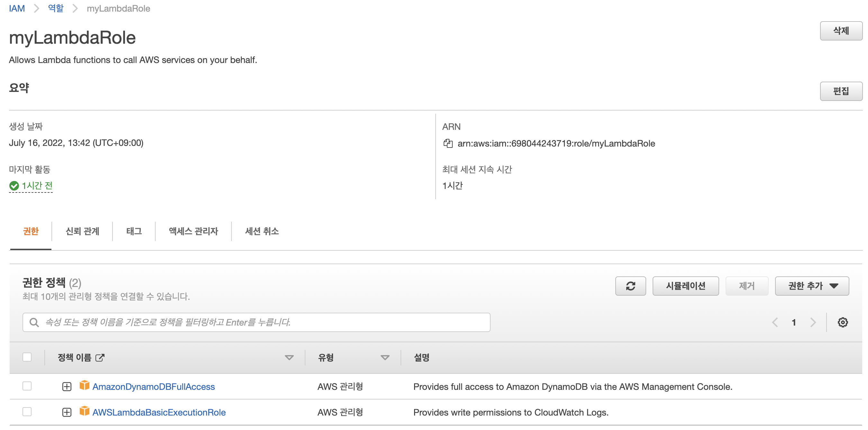Check the AWSLambdaBasicExecutionRole row checkbox
The width and height of the screenshot is (868, 430).
tap(27, 411)
